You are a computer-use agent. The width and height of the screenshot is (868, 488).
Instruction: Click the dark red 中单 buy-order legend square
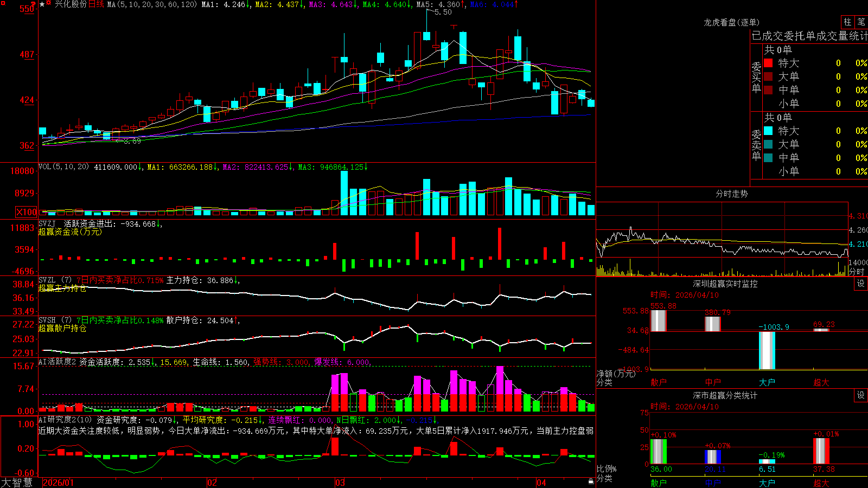point(768,90)
